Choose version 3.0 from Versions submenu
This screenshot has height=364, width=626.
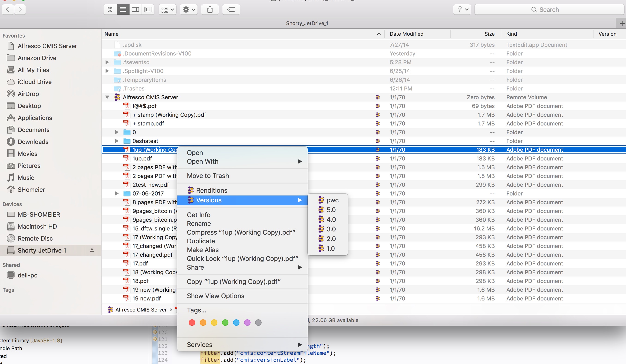point(331,229)
